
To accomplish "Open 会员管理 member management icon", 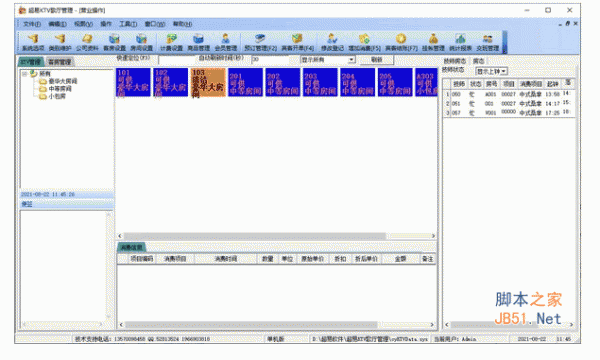I will click(225, 42).
